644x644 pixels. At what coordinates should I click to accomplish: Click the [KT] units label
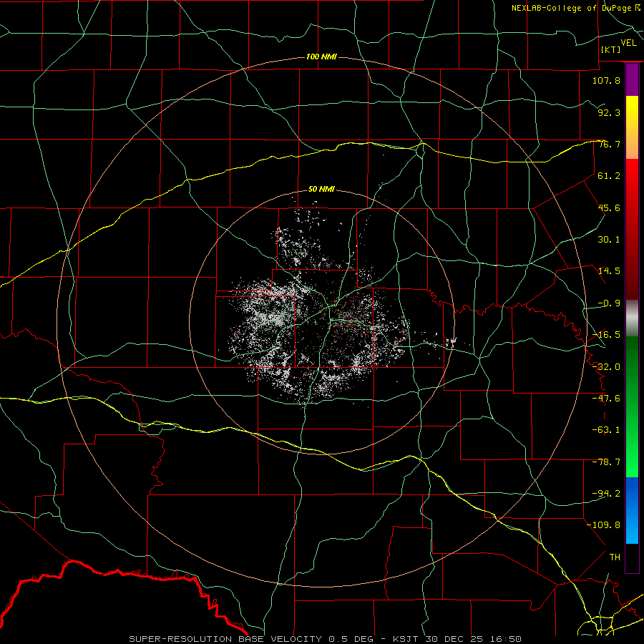tap(611, 49)
